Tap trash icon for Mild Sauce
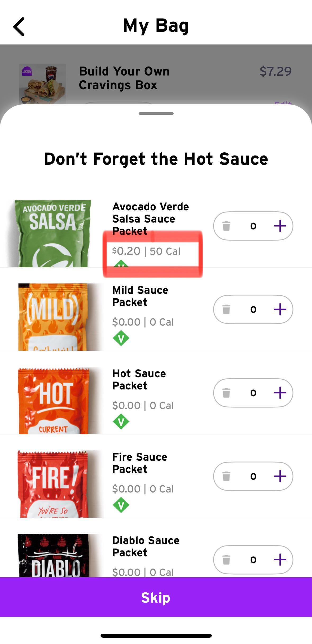Viewport: 312px width, 644px height. tap(226, 309)
